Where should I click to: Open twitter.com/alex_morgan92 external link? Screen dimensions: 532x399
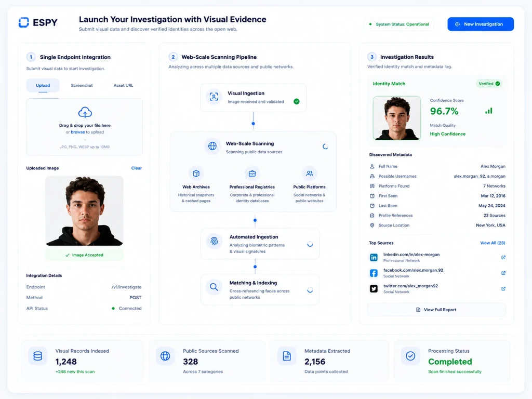503,288
